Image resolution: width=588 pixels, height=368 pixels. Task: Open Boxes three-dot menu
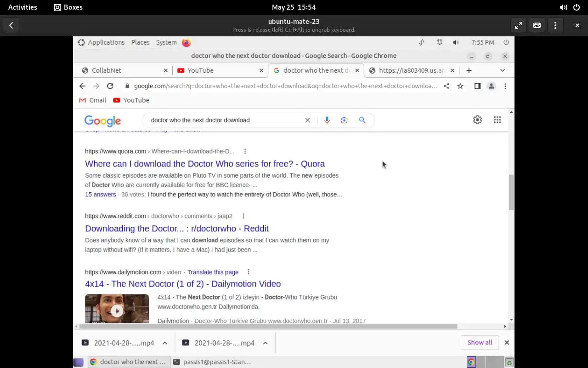click(x=555, y=25)
